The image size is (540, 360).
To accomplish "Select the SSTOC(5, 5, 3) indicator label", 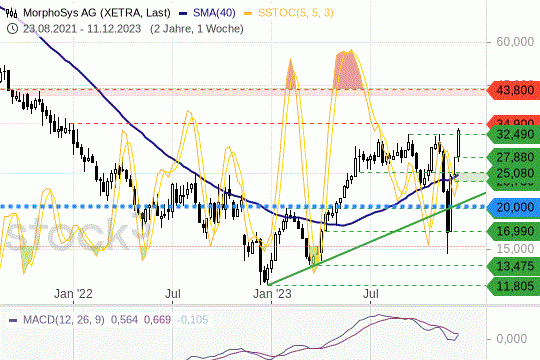I will (296, 13).
